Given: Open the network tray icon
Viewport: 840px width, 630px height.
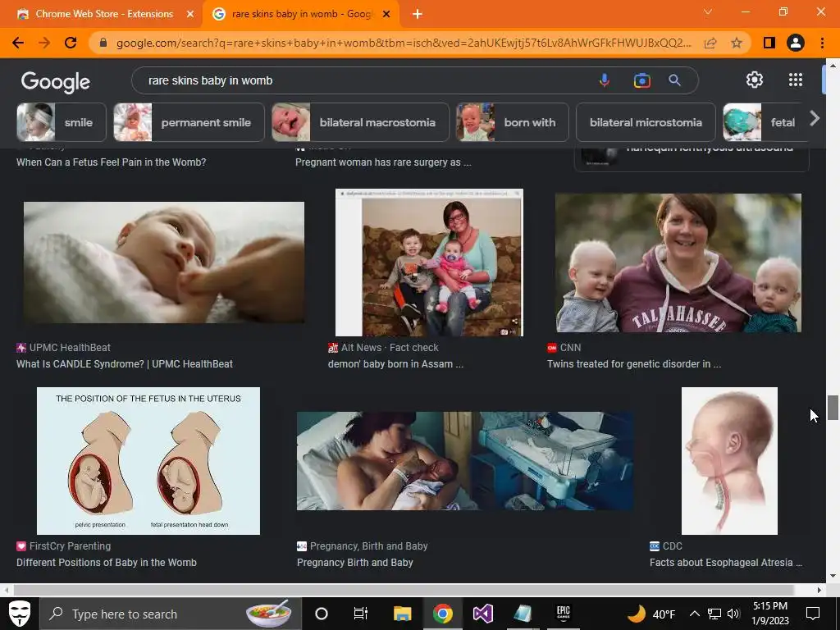Looking at the screenshot, I should tap(714, 614).
